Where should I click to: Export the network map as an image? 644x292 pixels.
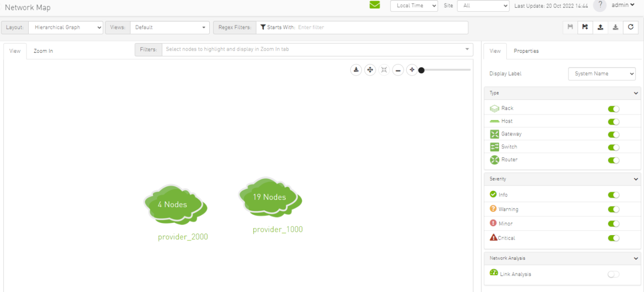coord(356,70)
